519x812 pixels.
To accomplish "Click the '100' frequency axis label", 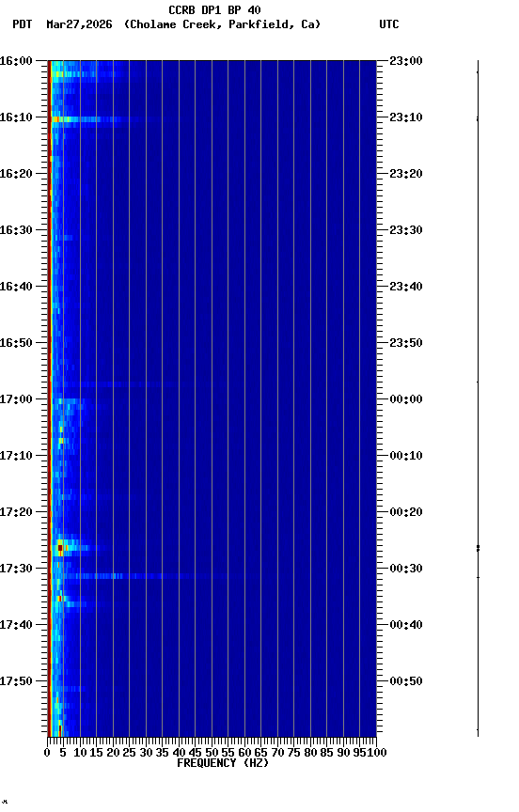I will click(x=377, y=753).
